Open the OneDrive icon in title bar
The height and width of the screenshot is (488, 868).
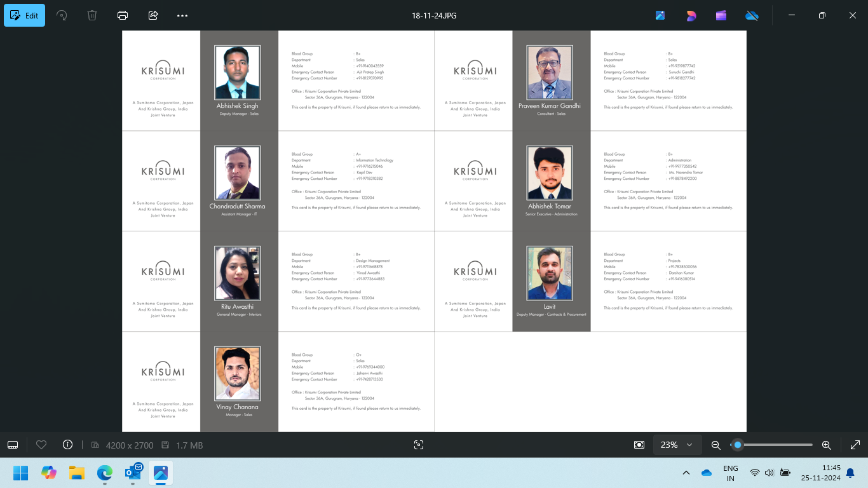752,15
